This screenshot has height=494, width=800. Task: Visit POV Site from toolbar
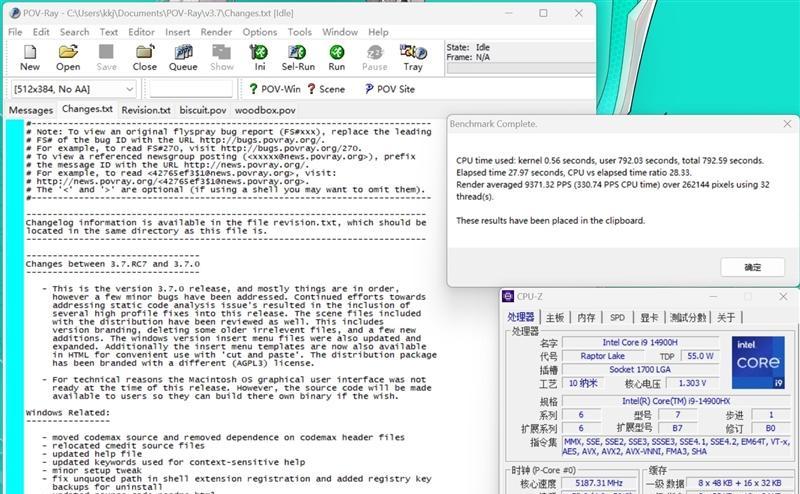pyautogui.click(x=390, y=89)
